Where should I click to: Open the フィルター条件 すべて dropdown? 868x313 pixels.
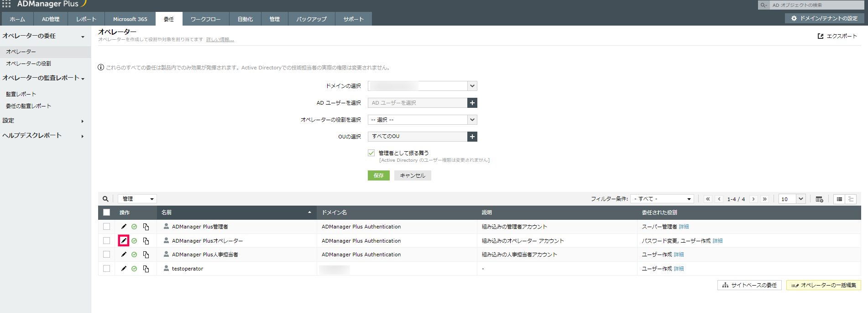point(662,199)
